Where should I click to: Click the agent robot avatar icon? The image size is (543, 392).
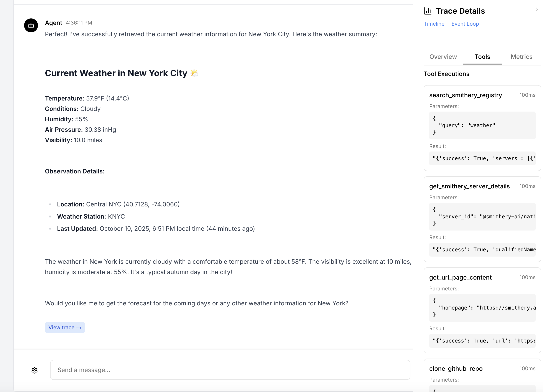point(31,25)
